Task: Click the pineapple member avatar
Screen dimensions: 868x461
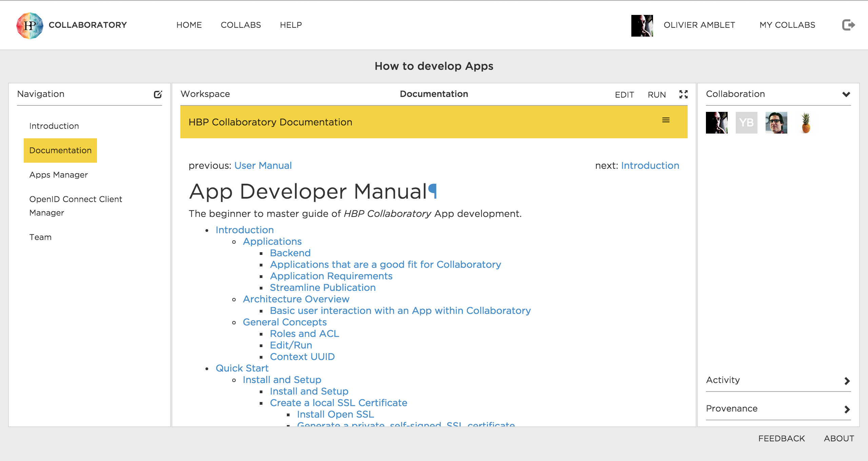Action: coord(806,123)
